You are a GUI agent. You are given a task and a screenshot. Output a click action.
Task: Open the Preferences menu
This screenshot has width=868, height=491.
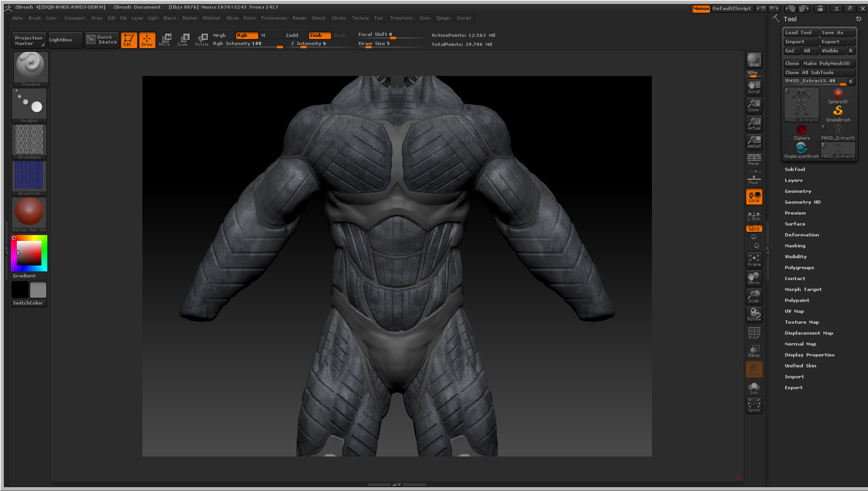click(x=274, y=18)
